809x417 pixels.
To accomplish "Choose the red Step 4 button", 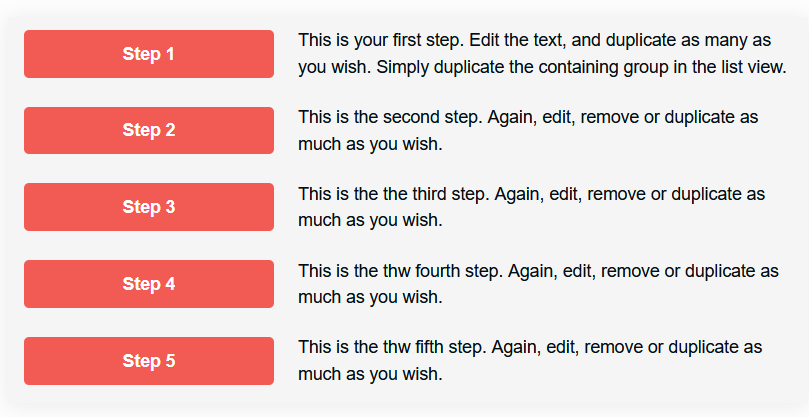I will pos(149,284).
